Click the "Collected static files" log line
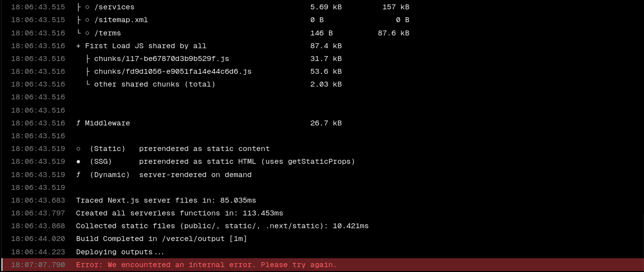The image size is (644, 272). [x=222, y=226]
